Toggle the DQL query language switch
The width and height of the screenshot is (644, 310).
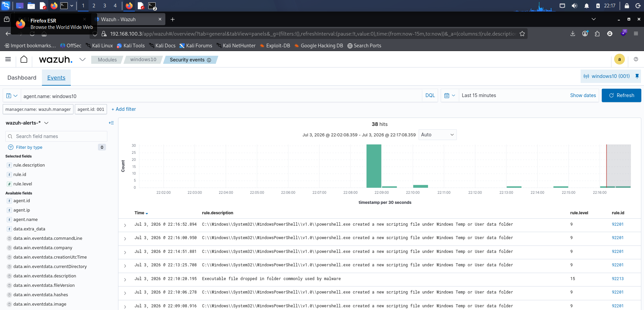pos(430,95)
